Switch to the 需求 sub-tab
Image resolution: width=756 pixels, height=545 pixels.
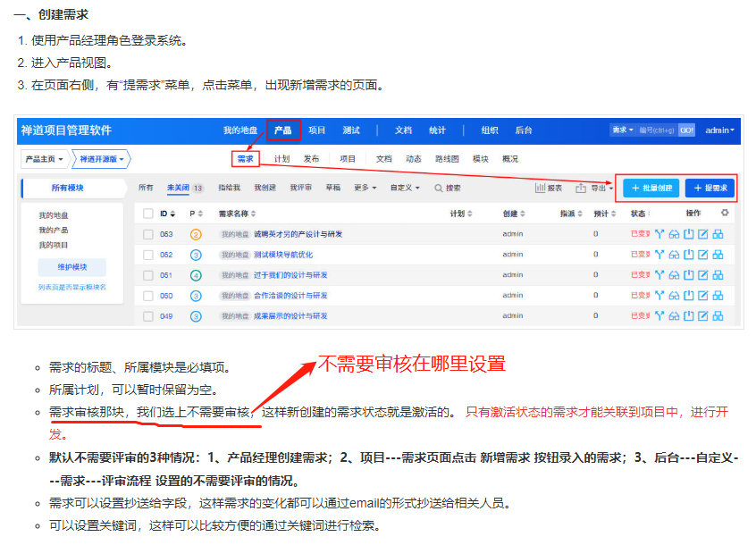click(246, 159)
